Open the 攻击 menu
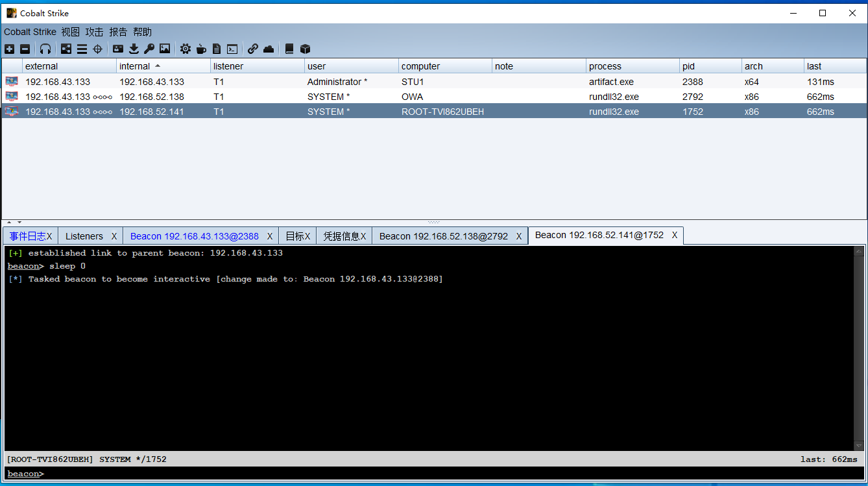 click(95, 32)
